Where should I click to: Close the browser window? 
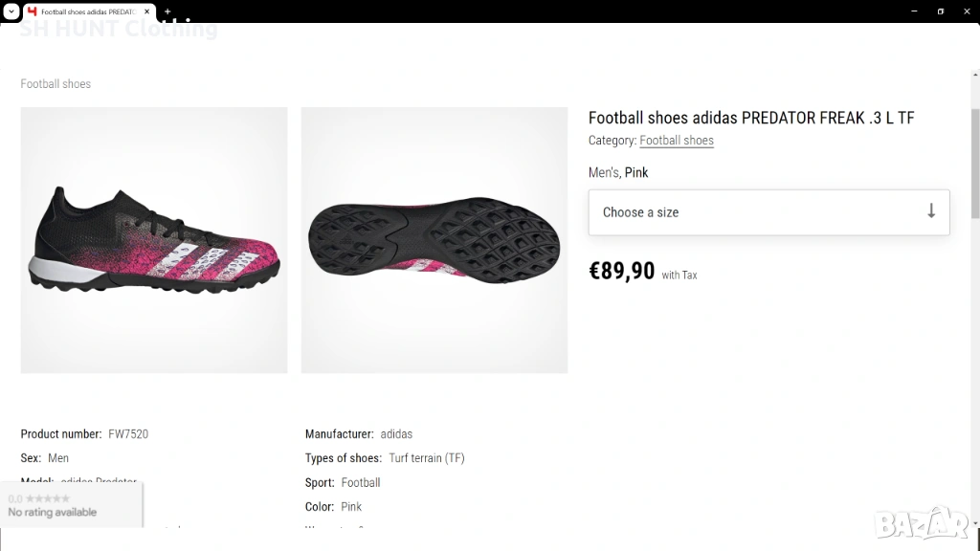(966, 11)
